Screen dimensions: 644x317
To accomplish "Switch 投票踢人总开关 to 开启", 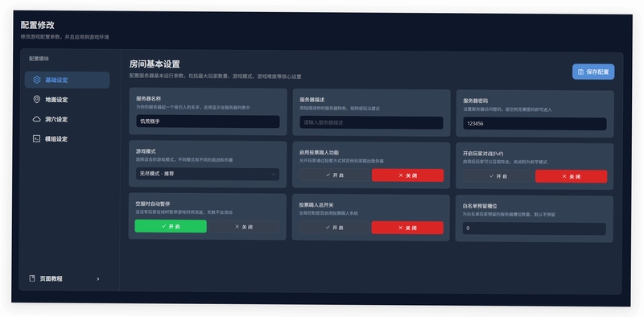I will (334, 227).
